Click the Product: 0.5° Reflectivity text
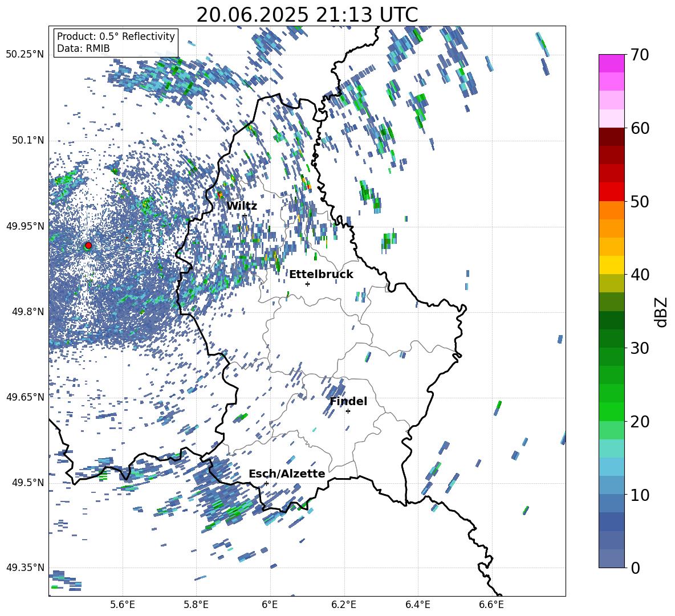This screenshot has height=616, width=675. (x=116, y=36)
